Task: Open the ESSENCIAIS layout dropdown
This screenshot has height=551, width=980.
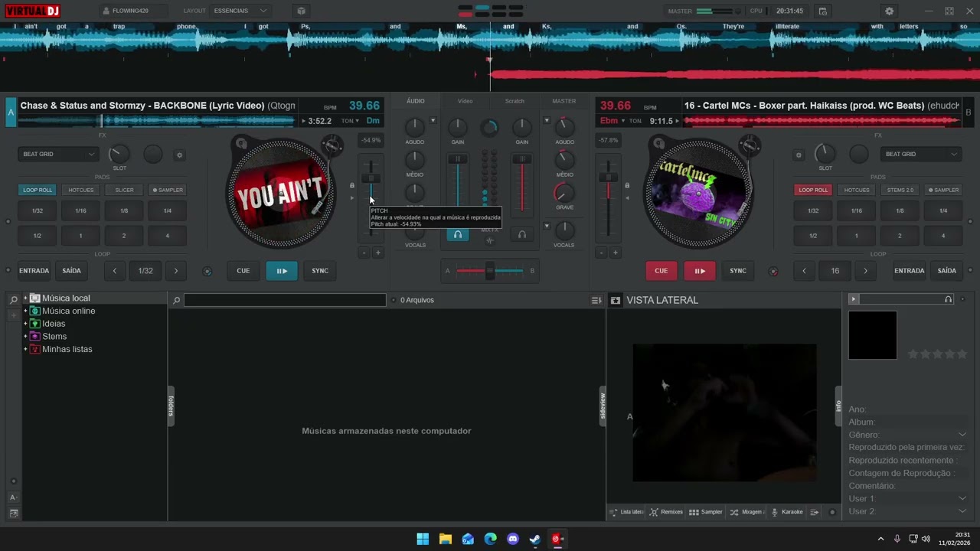Action: coord(240,11)
